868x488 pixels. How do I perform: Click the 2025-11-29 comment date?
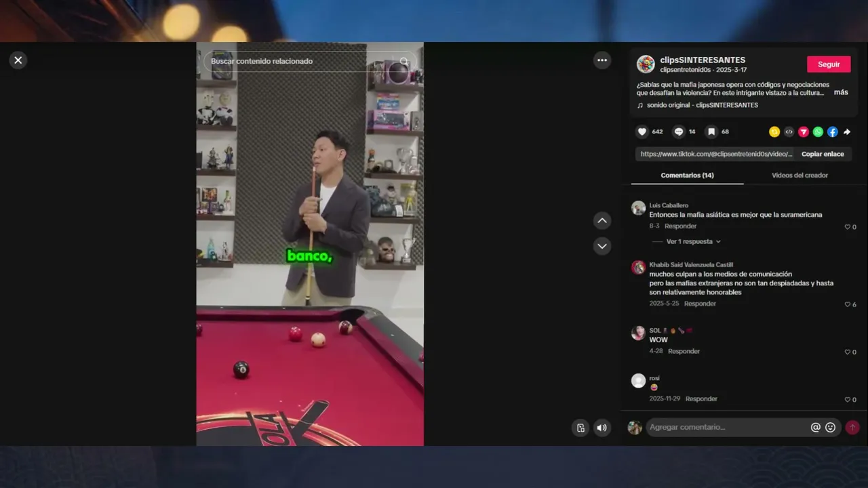[665, 399]
